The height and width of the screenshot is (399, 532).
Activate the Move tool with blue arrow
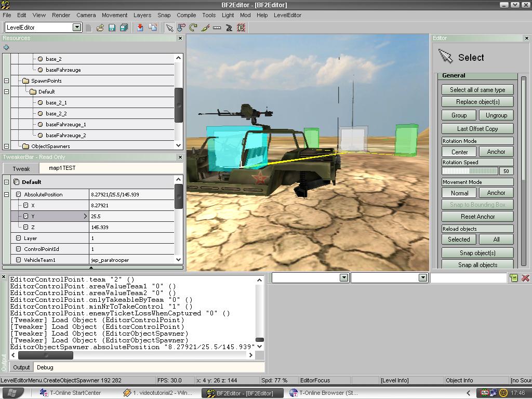click(181, 28)
